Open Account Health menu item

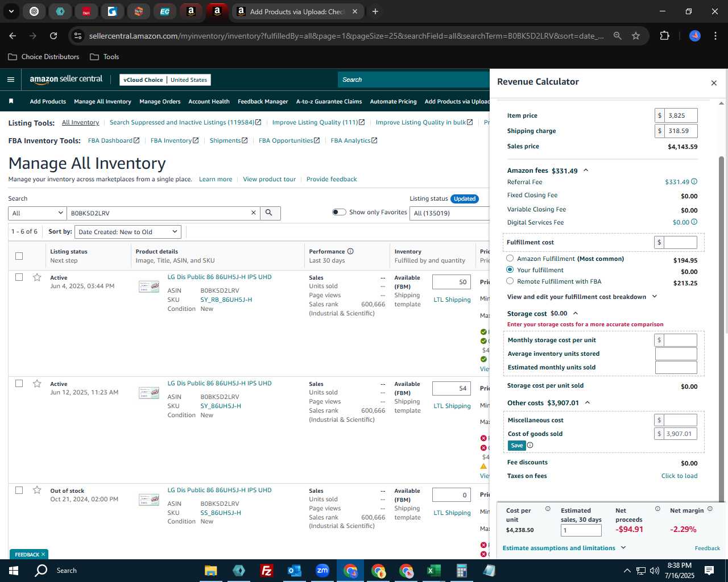coord(209,101)
